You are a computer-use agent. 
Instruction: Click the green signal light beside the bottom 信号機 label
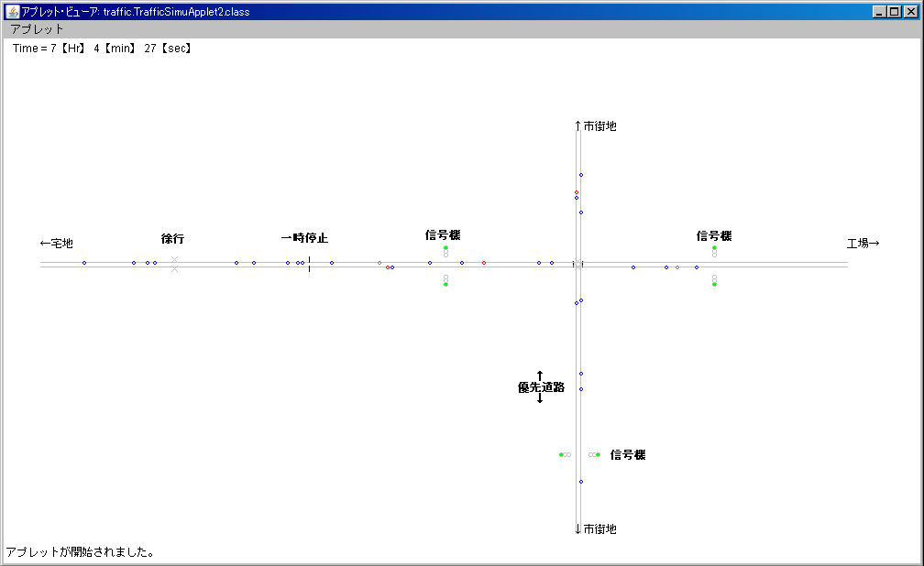tap(598, 455)
